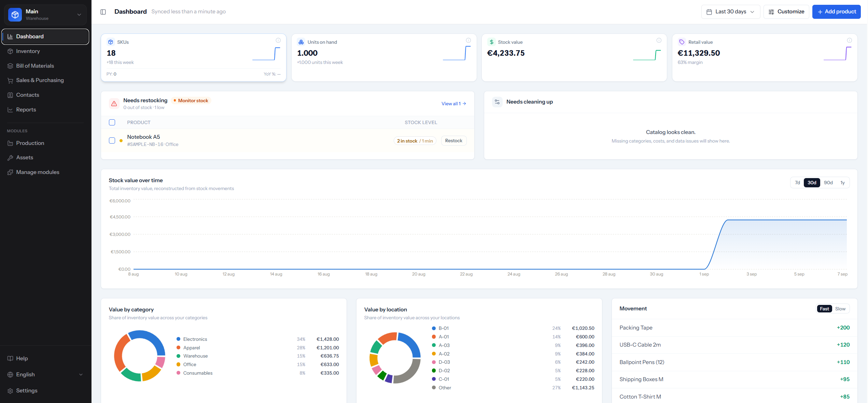Go to Bill of Materials

(45, 66)
